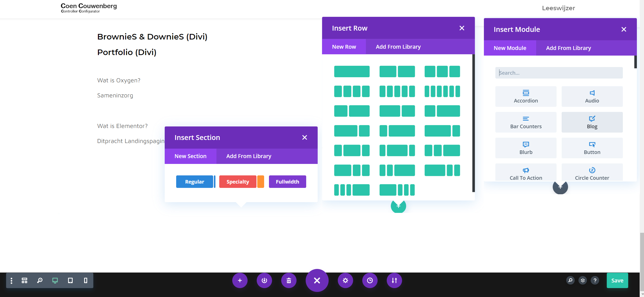The height and width of the screenshot is (297, 644).
Task: Switch to tablet view icon
Action: (70, 280)
